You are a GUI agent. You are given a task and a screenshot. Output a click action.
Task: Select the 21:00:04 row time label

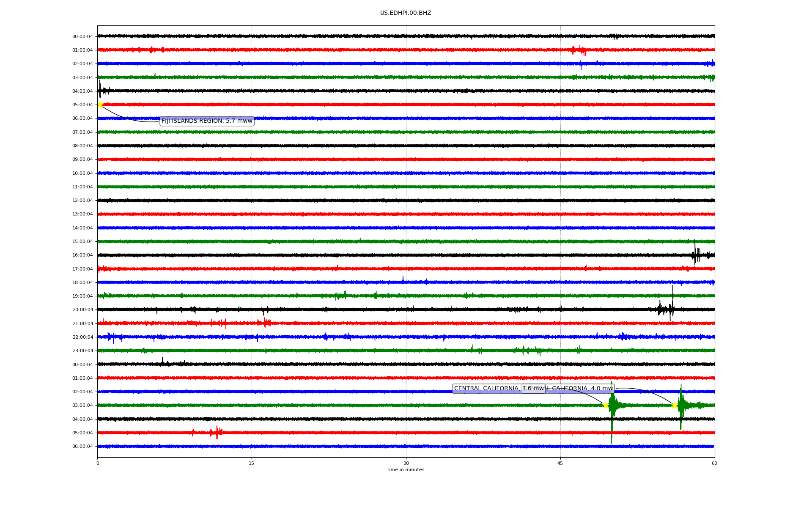[82, 324]
